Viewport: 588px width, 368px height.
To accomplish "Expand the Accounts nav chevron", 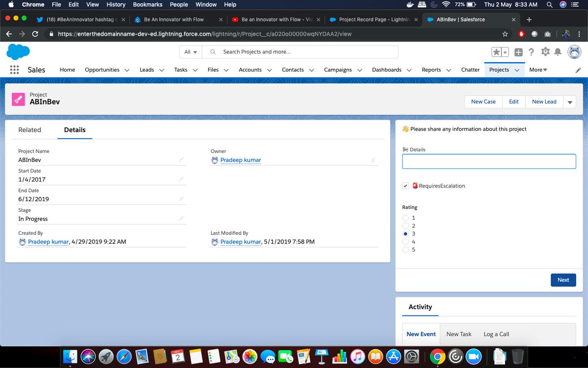I will pyautogui.click(x=269, y=70).
